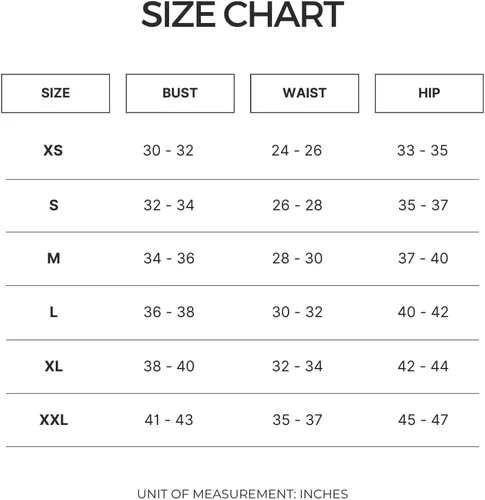Choose the L size label
Image resolution: width=485 pixels, height=500 pixels.
point(54,312)
